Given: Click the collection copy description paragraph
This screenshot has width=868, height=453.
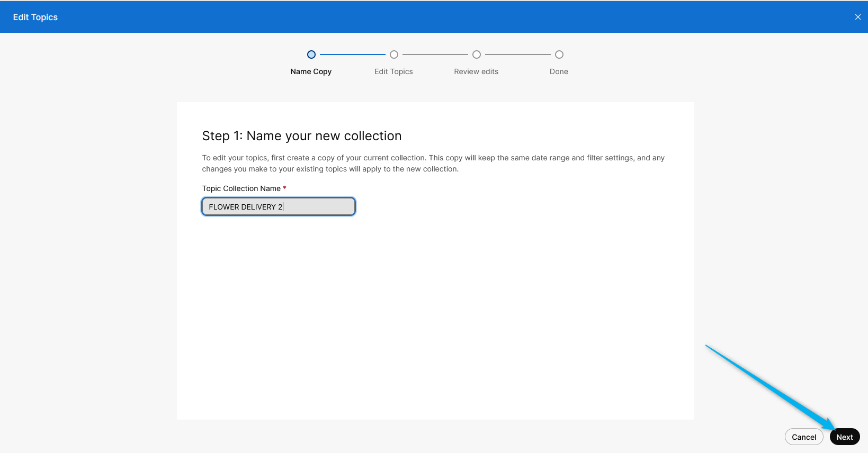Looking at the screenshot, I should click(433, 163).
